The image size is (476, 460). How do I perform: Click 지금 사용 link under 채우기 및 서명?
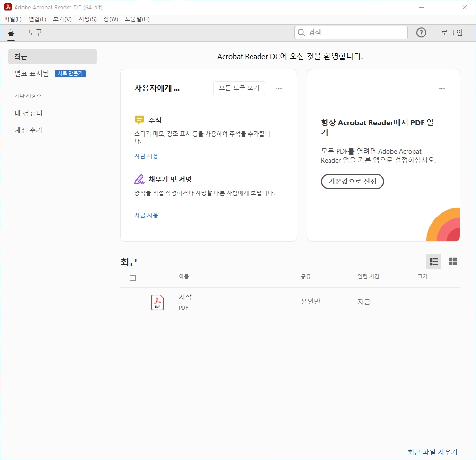(x=147, y=215)
